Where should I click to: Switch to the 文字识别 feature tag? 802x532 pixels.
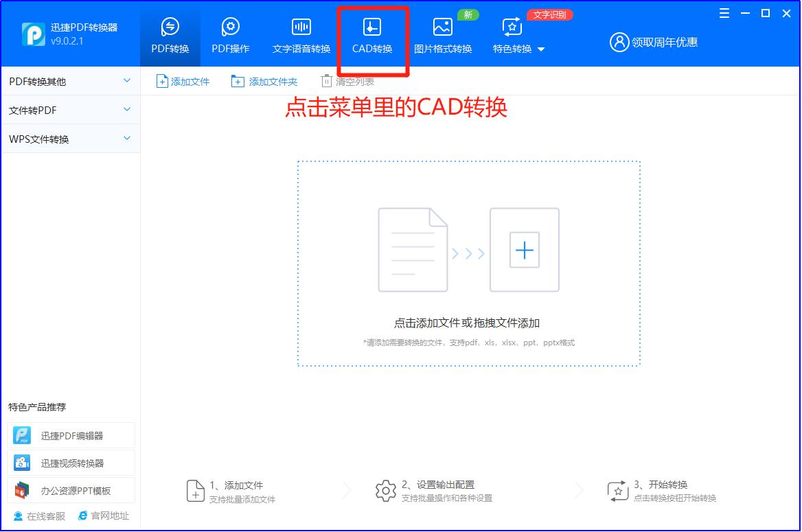[x=549, y=14]
